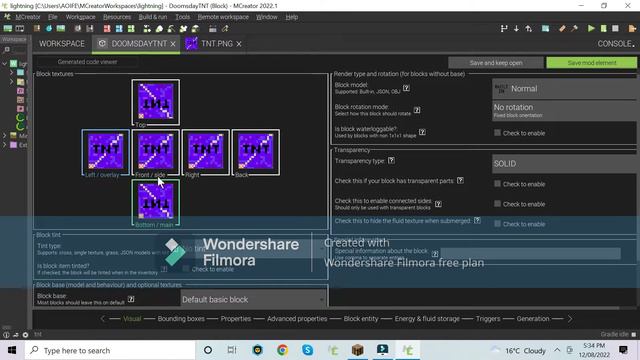Click the green Run client play icon
640x360 pixels.
click(x=591, y=29)
